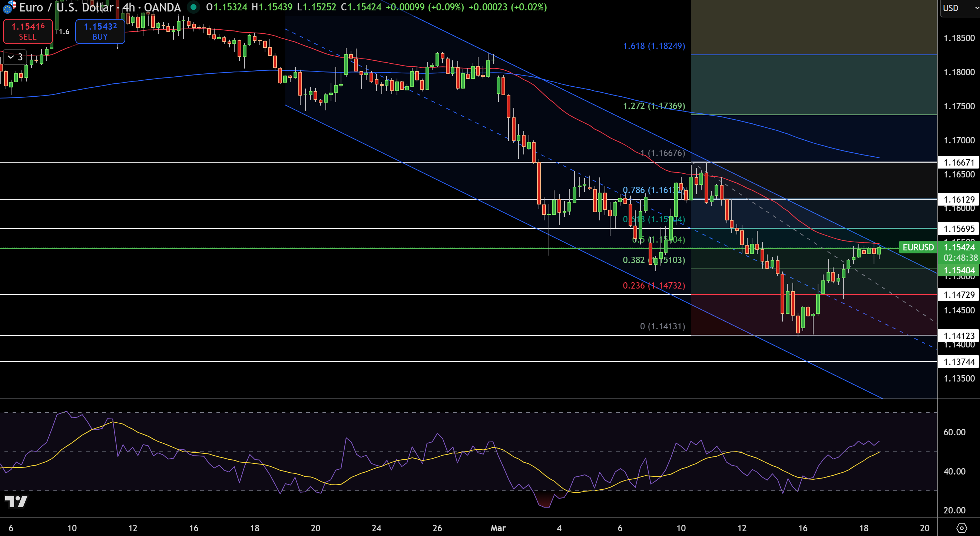This screenshot has height=536, width=980.
Task: Click the 24 date on time axis
Action: [376, 528]
